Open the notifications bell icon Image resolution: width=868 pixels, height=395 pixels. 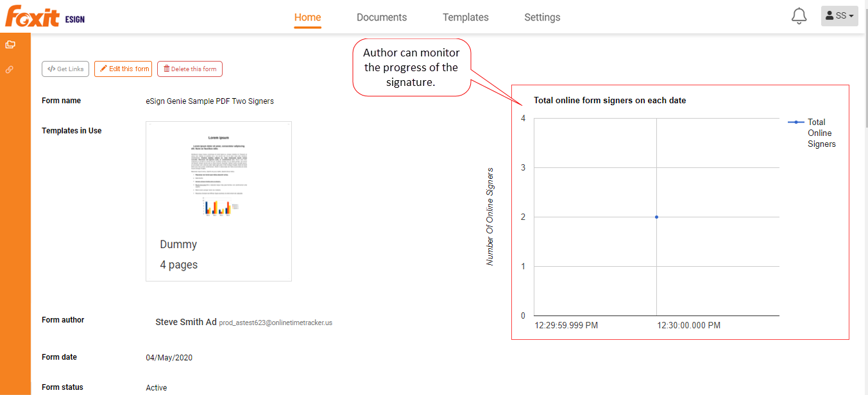[799, 17]
